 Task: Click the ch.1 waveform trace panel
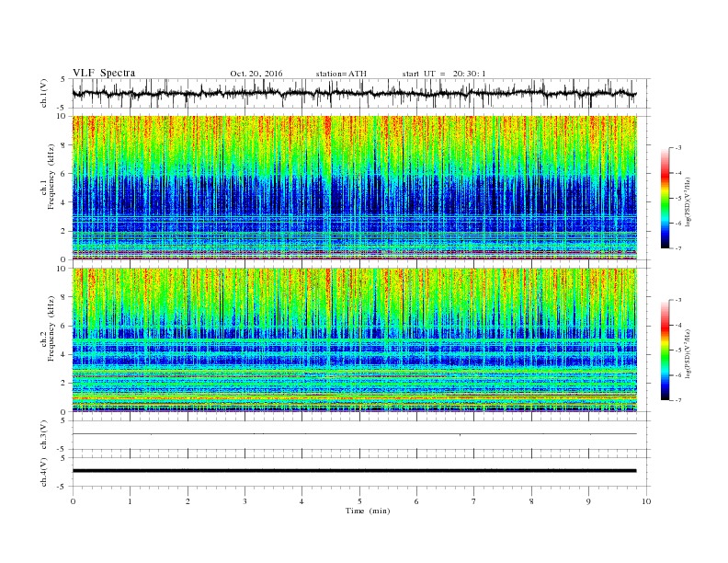point(354,93)
